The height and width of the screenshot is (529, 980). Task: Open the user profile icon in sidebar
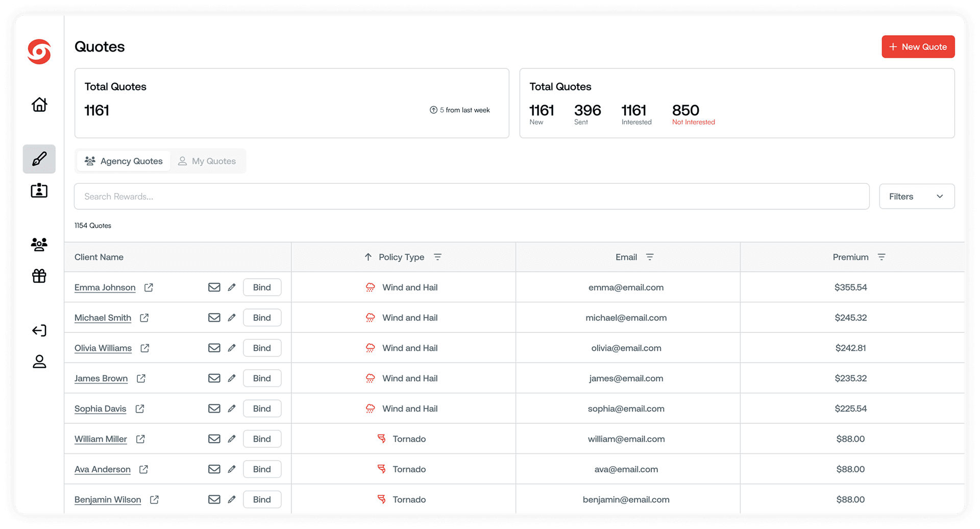[39, 362]
